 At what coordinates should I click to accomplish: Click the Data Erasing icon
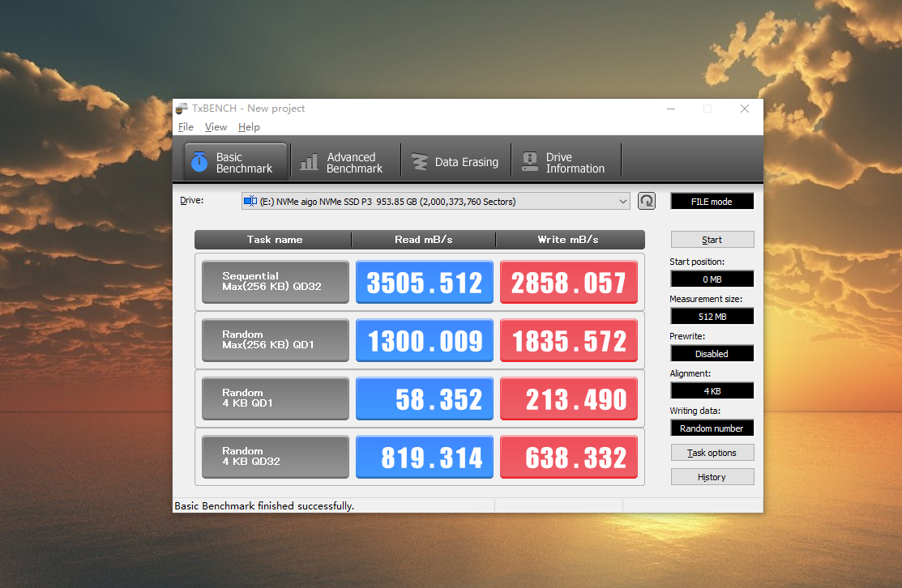point(419,162)
